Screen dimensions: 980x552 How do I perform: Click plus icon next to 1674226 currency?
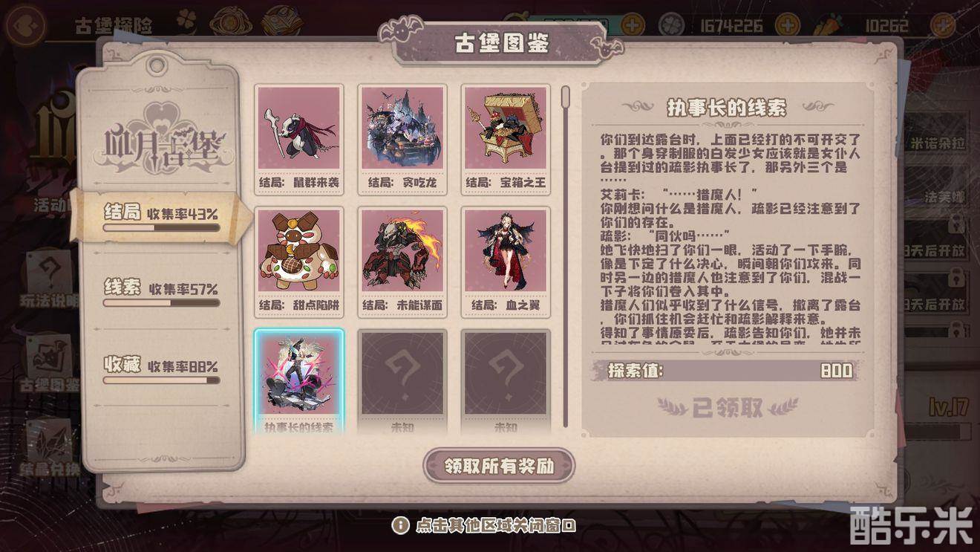[787, 25]
